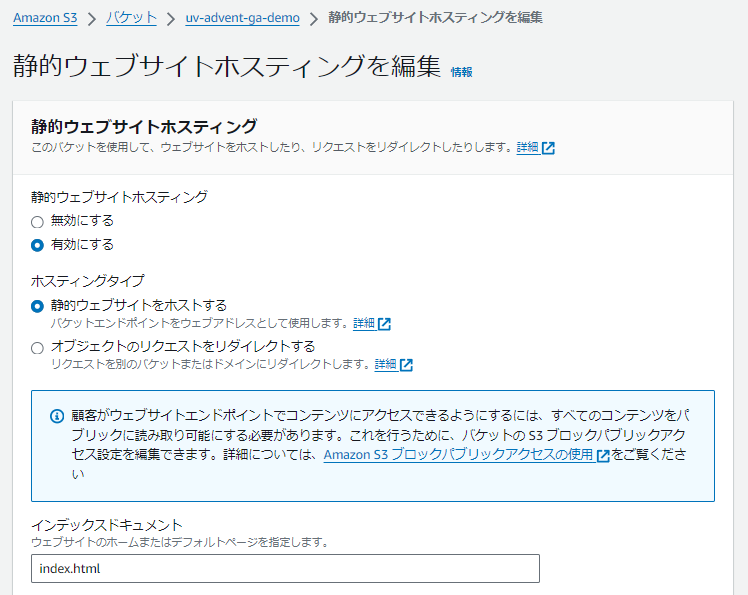Click external-link icon after ブロックパブリックアクセスの使用
748x595 pixels.
point(603,455)
